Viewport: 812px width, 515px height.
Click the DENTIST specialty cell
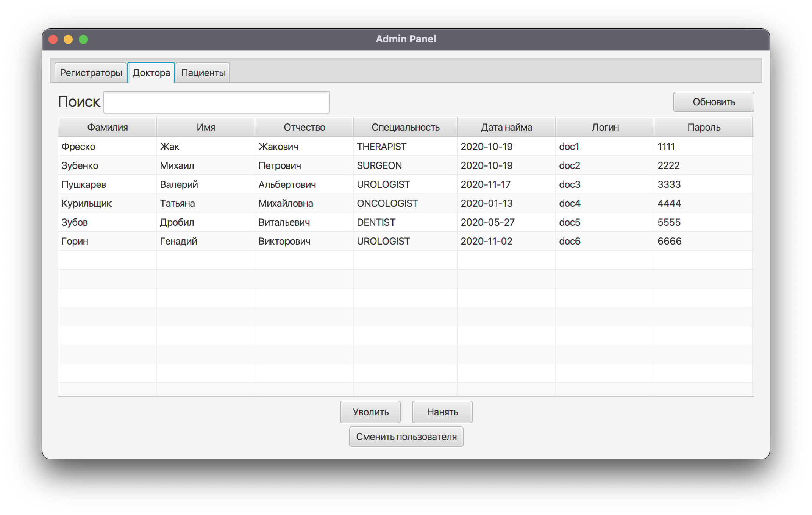click(405, 222)
